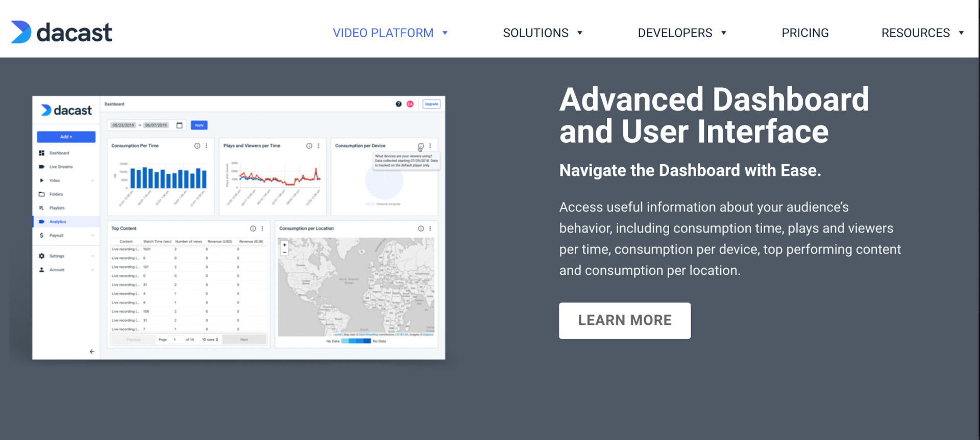The width and height of the screenshot is (980, 440).
Task: Open the DEVELOPERS menu
Action: pyautogui.click(x=675, y=33)
